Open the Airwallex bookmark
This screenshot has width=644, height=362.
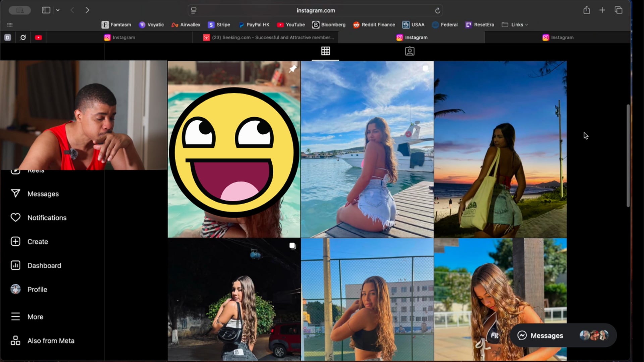point(186,24)
